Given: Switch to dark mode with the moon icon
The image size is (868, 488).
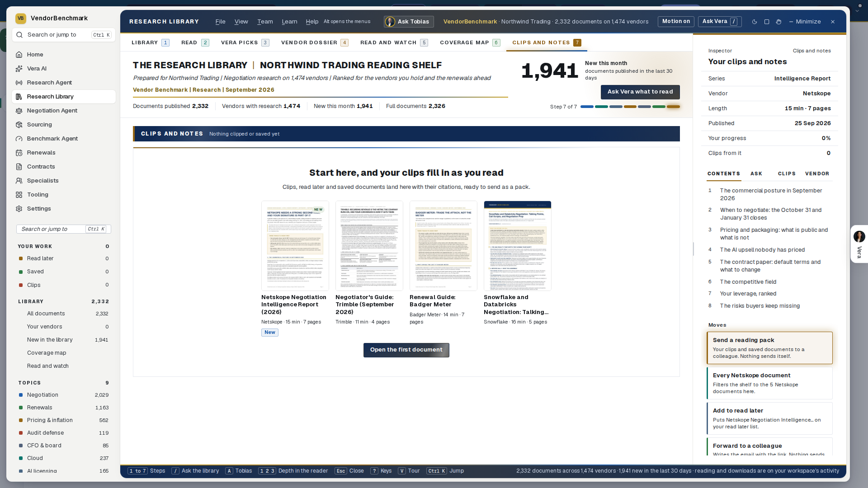Looking at the screenshot, I should click(x=755, y=22).
